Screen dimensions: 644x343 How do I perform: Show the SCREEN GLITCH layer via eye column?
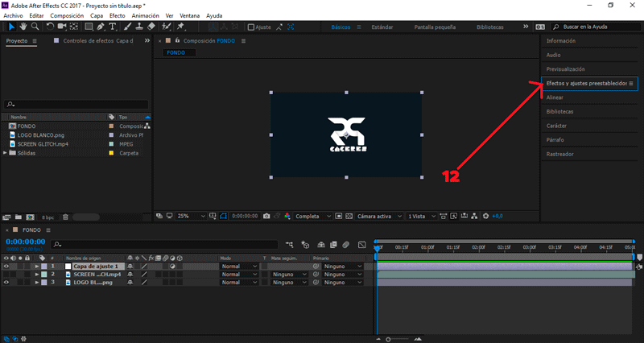6,275
